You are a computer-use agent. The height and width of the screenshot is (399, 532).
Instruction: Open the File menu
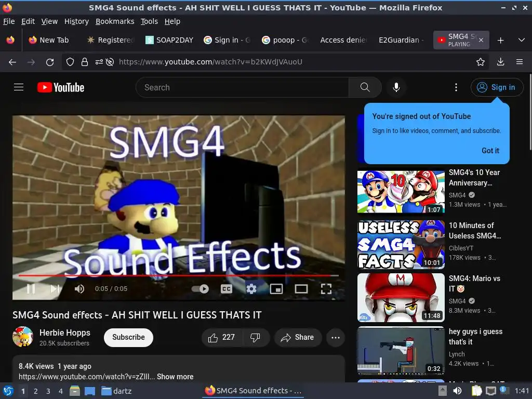(x=9, y=21)
